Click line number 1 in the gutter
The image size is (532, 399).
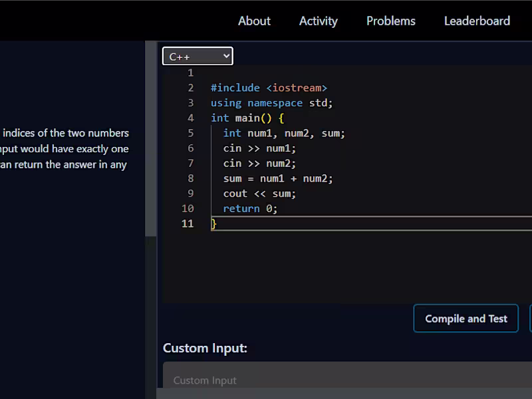(x=190, y=73)
